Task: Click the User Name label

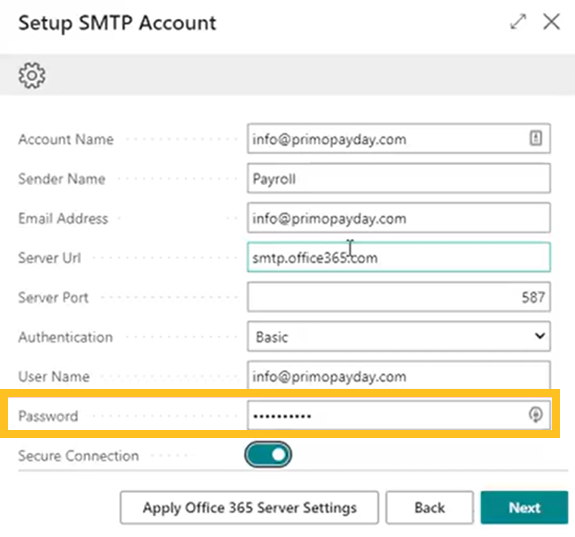Action: coord(54,377)
